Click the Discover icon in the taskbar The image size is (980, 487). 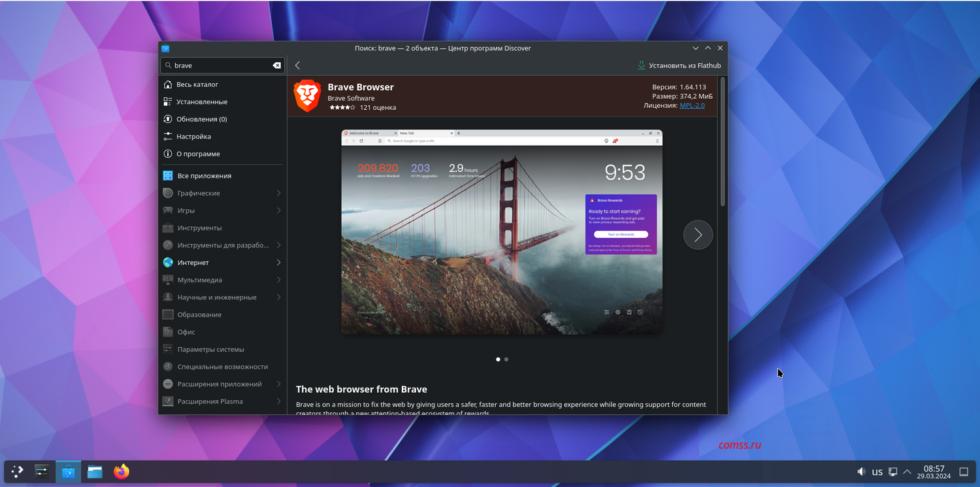[x=68, y=471]
